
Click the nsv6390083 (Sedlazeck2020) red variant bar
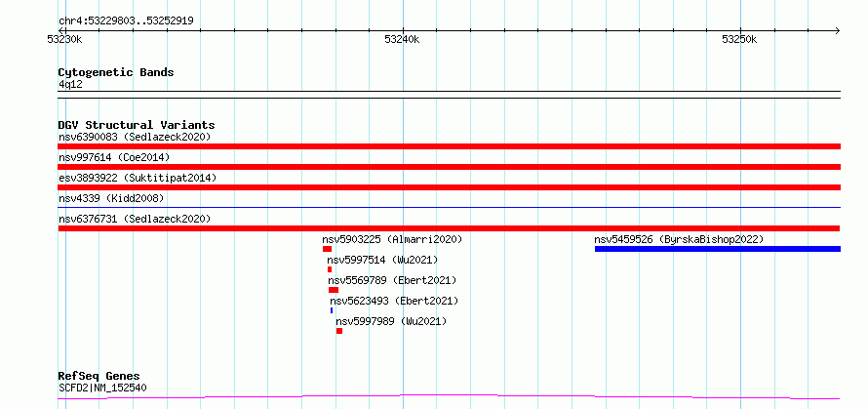449,146
